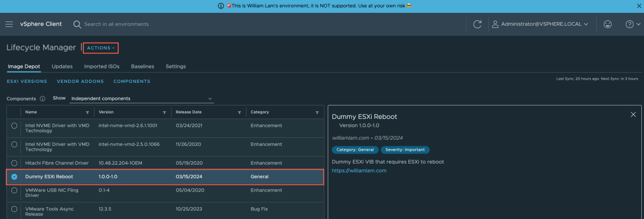The image size is (644, 219).
Task: Click the search in all environments field
Action: coord(116,24)
